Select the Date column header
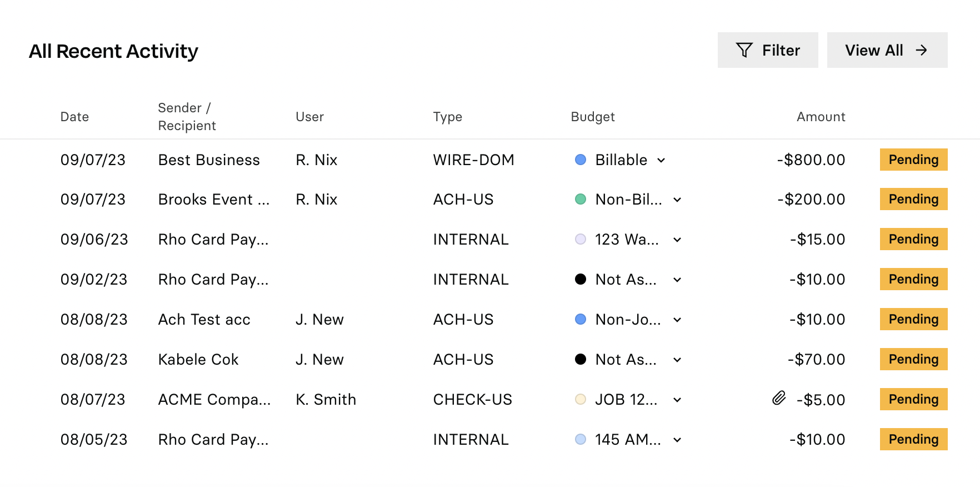 (x=74, y=117)
